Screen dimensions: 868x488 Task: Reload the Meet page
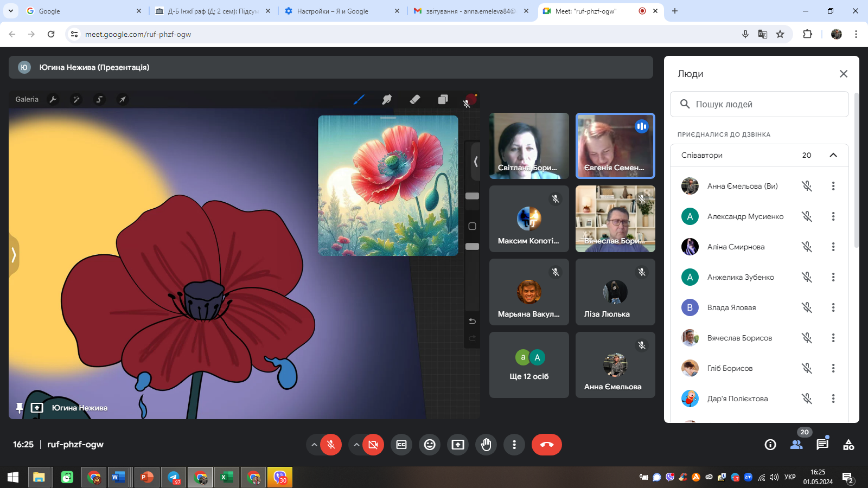click(x=51, y=34)
